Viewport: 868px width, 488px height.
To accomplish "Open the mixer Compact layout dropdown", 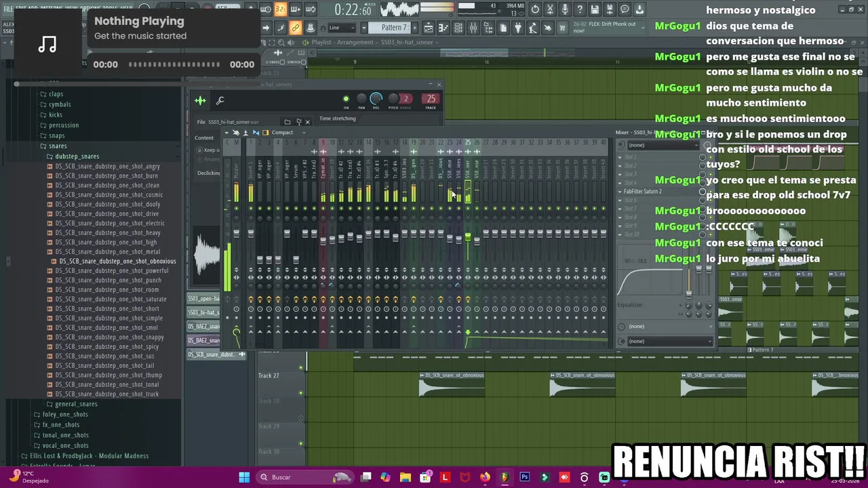I will pyautogui.click(x=288, y=133).
